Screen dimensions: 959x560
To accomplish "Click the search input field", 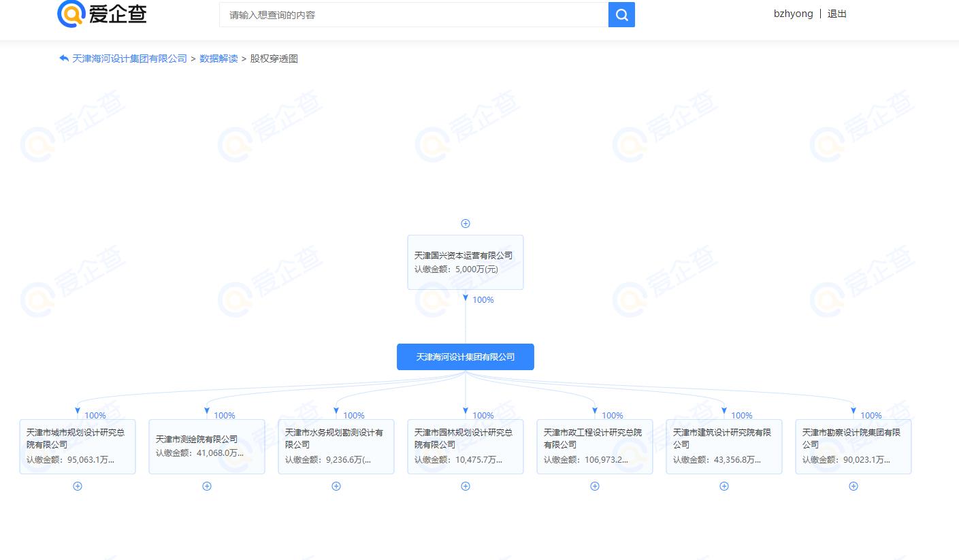I will pos(414,14).
